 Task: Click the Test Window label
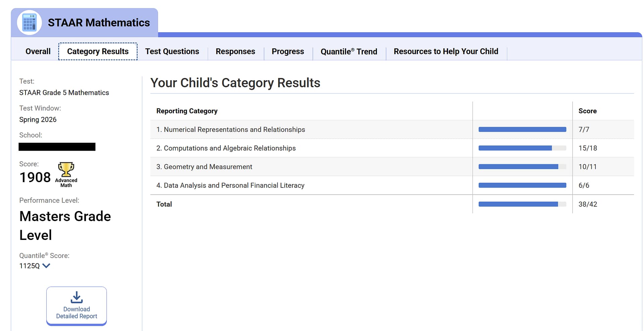click(40, 108)
